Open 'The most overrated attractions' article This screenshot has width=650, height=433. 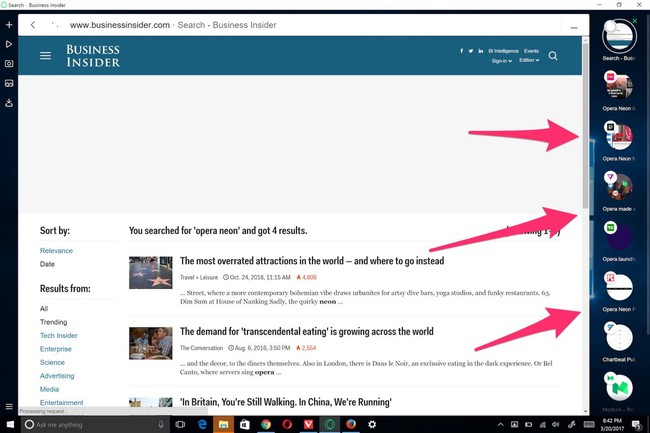pos(312,261)
